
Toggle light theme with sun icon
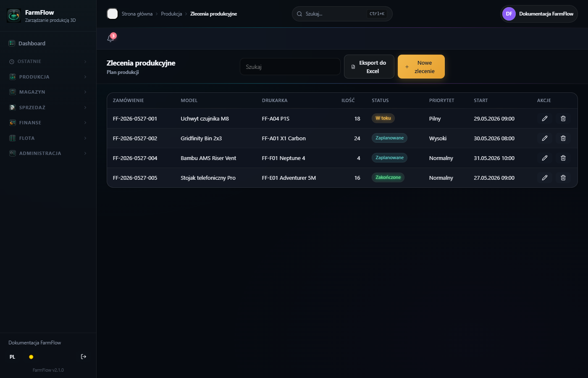[x=31, y=357]
